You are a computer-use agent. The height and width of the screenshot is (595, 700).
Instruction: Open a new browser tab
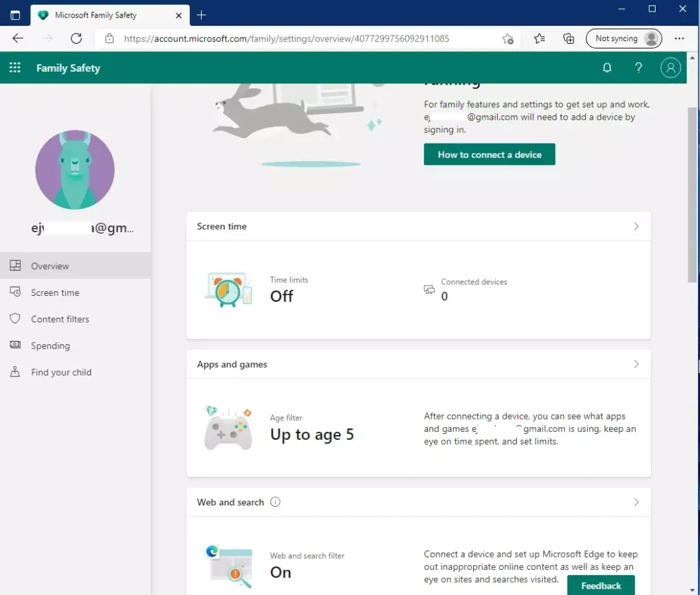tap(202, 15)
